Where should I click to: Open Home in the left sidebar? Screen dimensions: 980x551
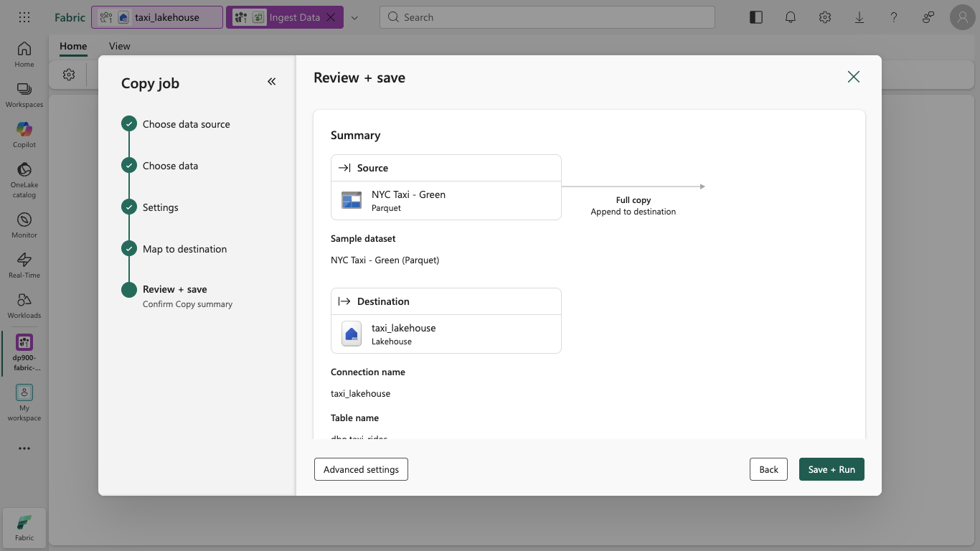tap(24, 55)
